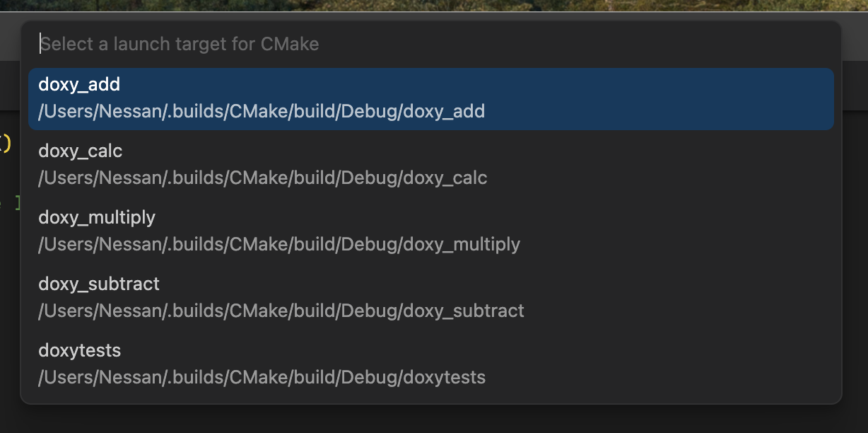Click the build/Debug/doxytests path text
This screenshot has height=433, width=868.
[262, 378]
